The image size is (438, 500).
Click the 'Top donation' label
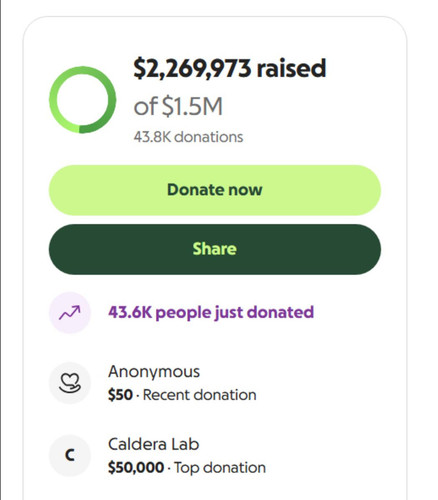coord(220,468)
